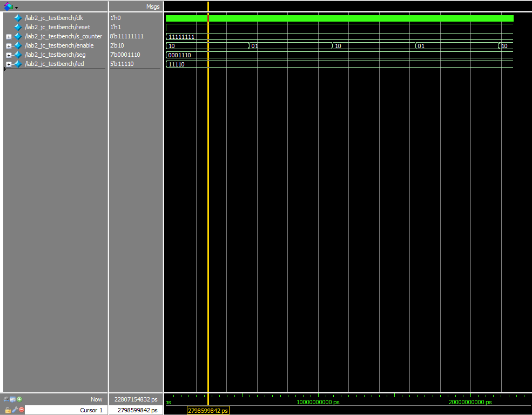This screenshot has width=532, height=415.
Task: Click the signal icon beside reset
Action: (x=18, y=27)
